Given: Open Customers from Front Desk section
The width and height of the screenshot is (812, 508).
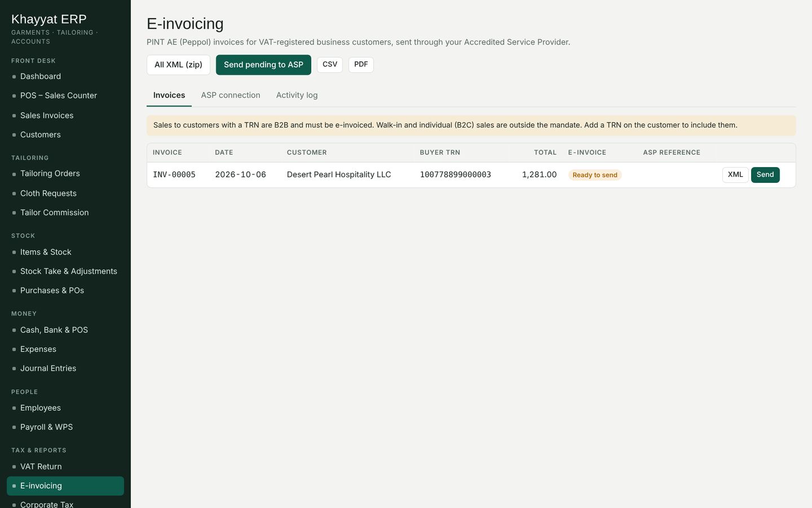Looking at the screenshot, I should [65, 134].
